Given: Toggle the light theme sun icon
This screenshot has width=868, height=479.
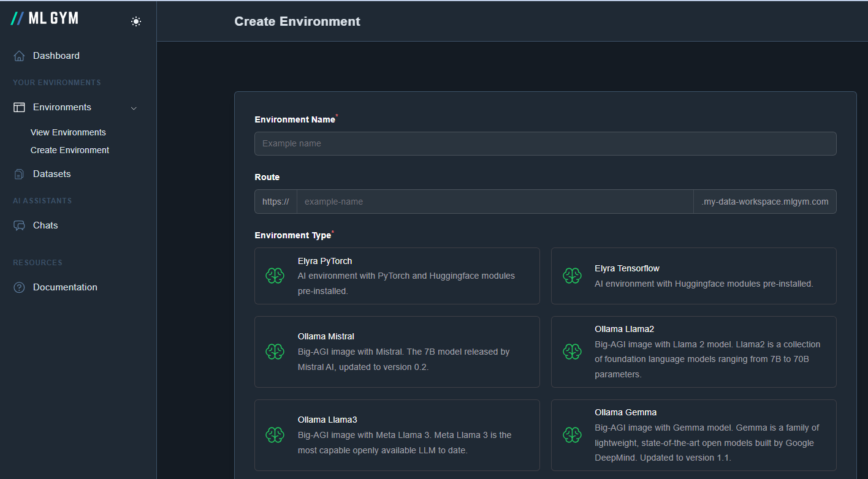Looking at the screenshot, I should tap(135, 21).
